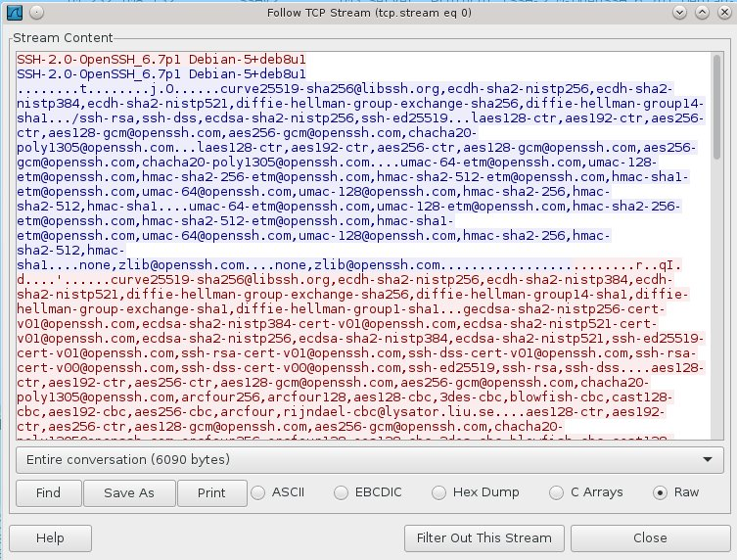Viewport: 737px width, 560px height.
Task: Click the Find button
Action: click(x=48, y=492)
